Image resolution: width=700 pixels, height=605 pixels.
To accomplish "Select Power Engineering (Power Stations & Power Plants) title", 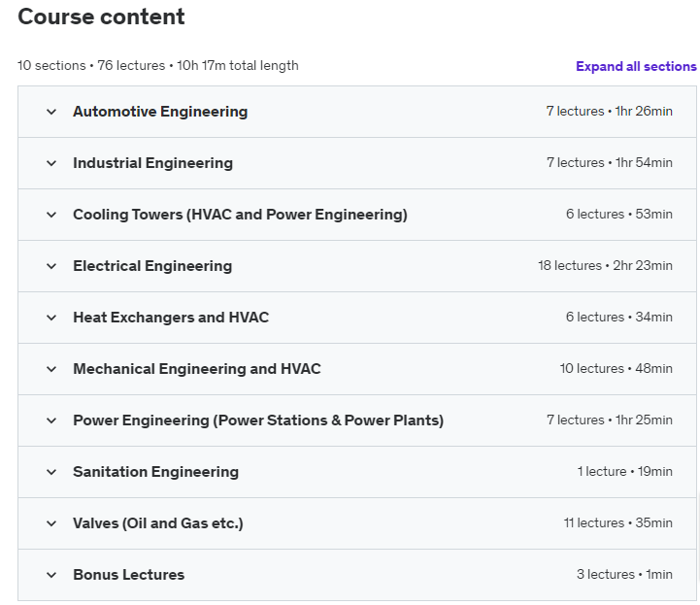I will pos(258,420).
